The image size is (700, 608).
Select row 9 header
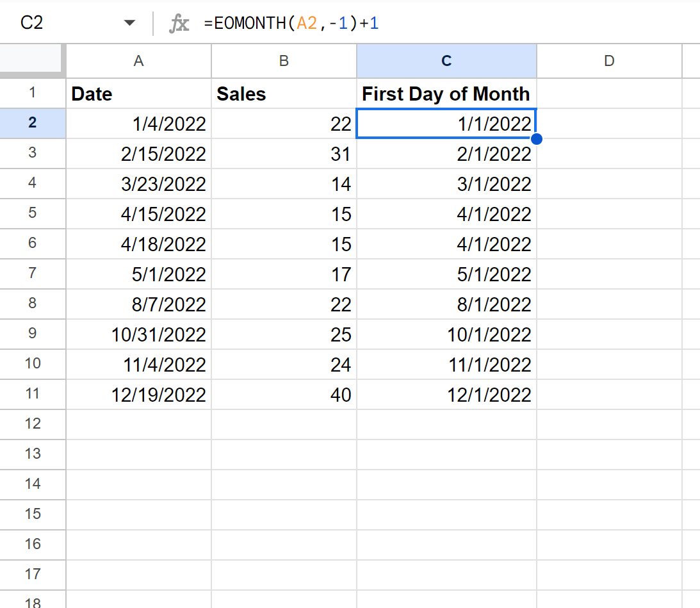tap(33, 334)
